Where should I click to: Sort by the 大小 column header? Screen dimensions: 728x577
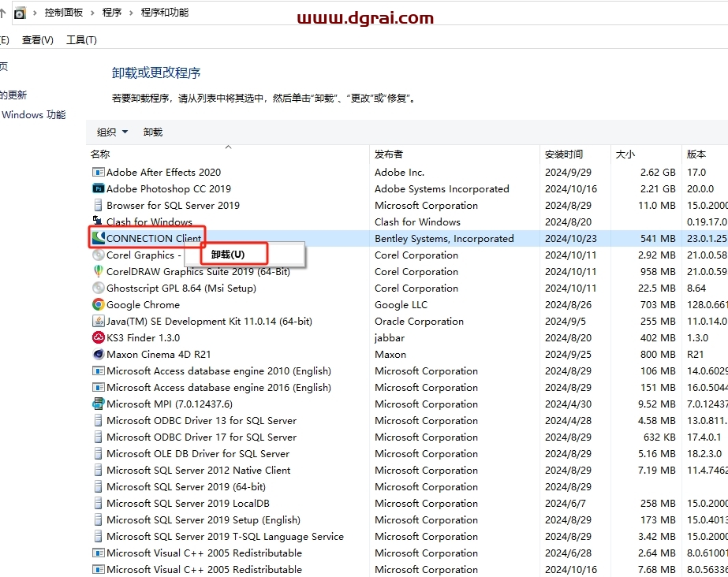point(625,154)
